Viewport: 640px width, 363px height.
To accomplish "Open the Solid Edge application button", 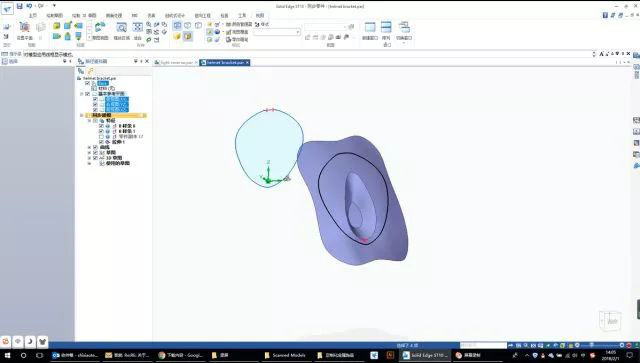I will [x=7, y=8].
